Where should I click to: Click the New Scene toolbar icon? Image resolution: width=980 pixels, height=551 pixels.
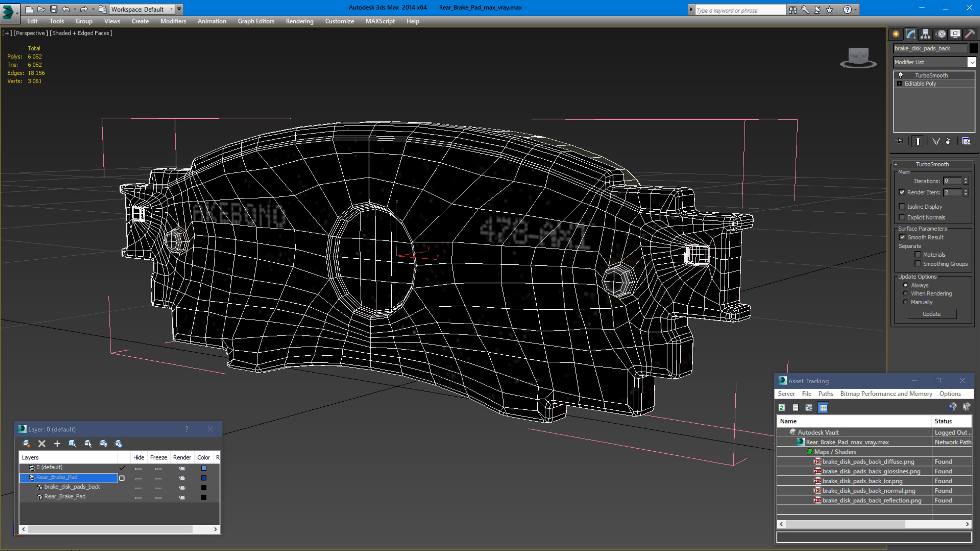(29, 9)
